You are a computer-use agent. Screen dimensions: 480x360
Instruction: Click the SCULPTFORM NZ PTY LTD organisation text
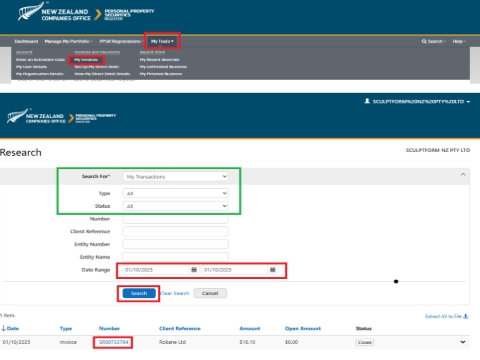click(x=438, y=150)
